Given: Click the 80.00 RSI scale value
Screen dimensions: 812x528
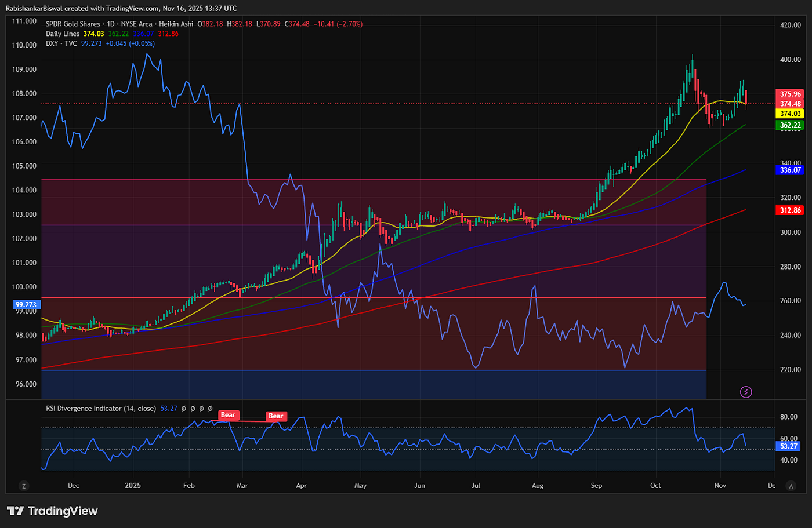Looking at the screenshot, I should (789, 417).
